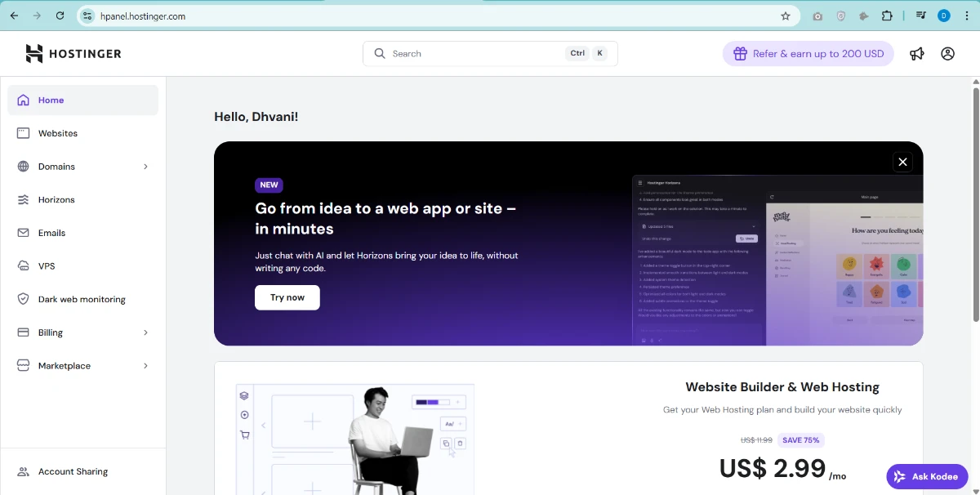Image resolution: width=980 pixels, height=495 pixels.
Task: Click the gift icon in referral banner
Action: coord(740,54)
